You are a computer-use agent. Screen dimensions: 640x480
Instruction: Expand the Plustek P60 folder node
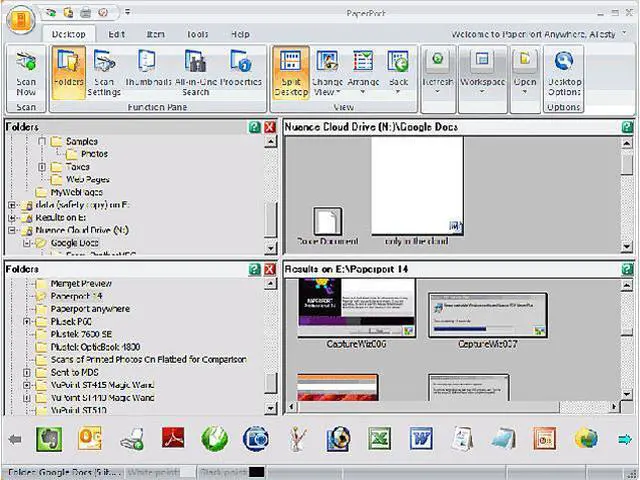click(28, 323)
